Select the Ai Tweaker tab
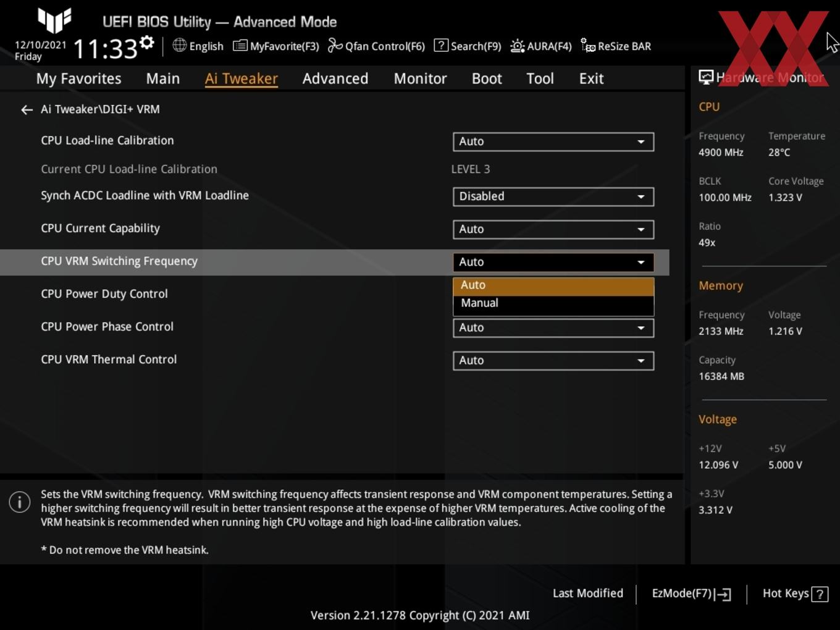Image resolution: width=840 pixels, height=630 pixels. (x=241, y=78)
